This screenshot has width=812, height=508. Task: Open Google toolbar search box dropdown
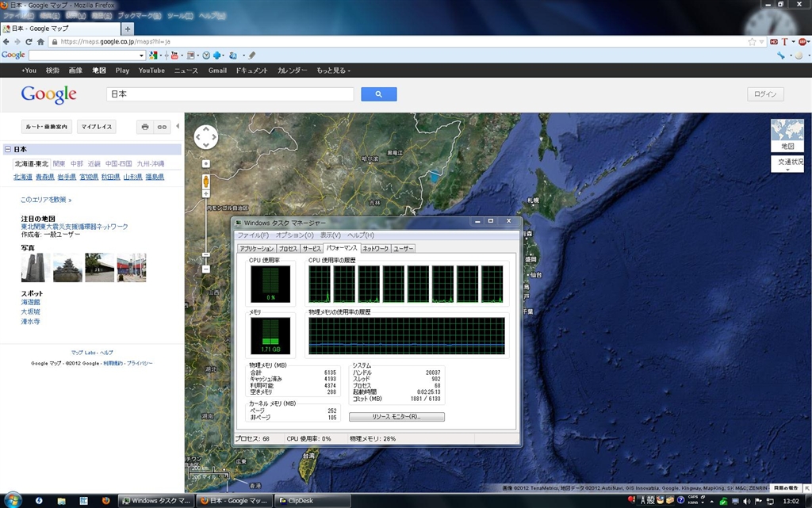[x=142, y=55]
